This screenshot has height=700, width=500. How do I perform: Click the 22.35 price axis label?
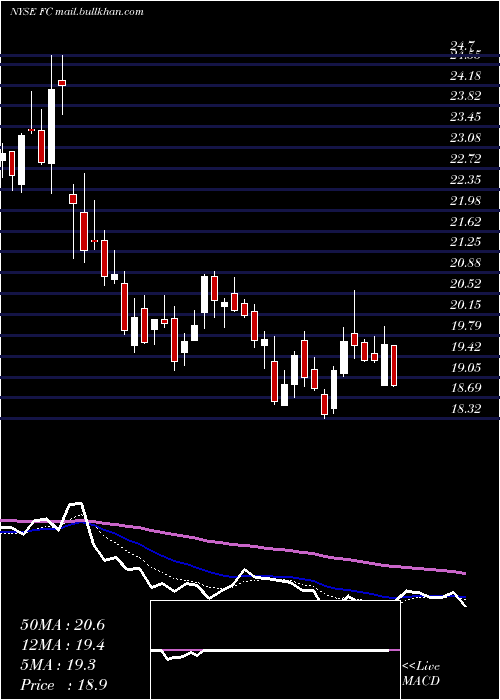click(x=466, y=179)
